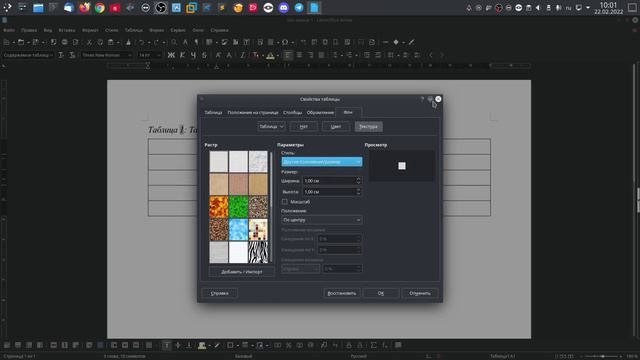Switch to the Положение на странице tab
Screen dimensions: 640x360
coord(253,113)
